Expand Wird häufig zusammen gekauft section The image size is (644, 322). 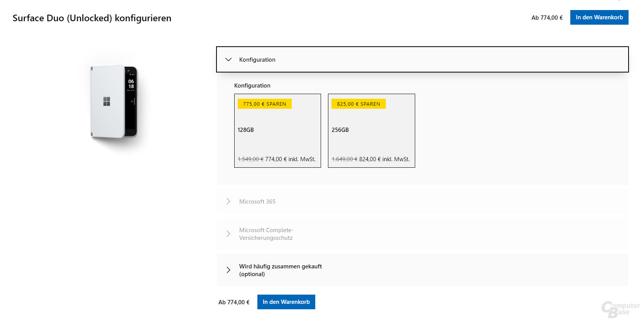[422, 270]
